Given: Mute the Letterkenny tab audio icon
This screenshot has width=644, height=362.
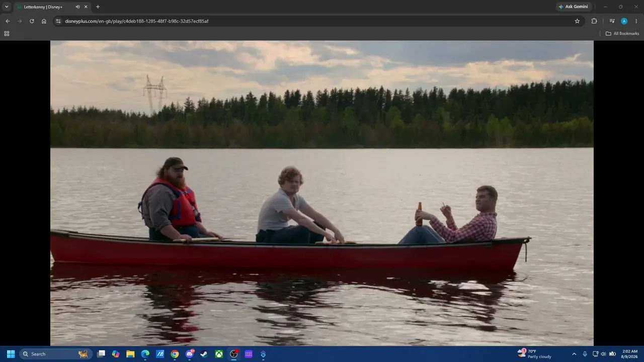Looking at the screenshot, I should (77, 7).
